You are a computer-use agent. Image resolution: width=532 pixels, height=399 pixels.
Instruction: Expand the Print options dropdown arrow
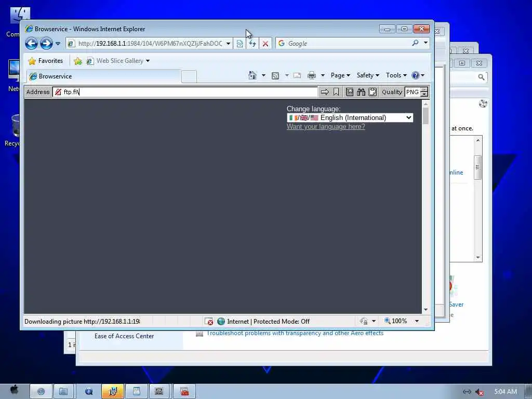tap(323, 75)
